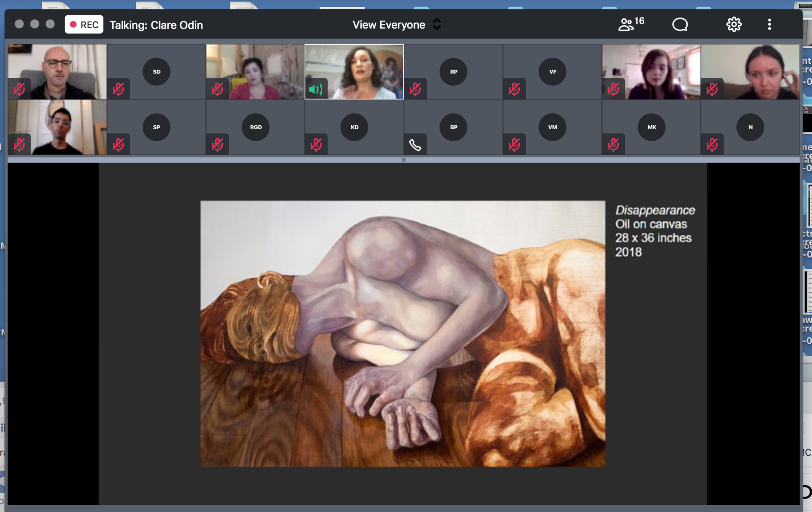Viewport: 812px width, 512px height.
Task: Click the bald man with glasses video tile
Action: 57,72
